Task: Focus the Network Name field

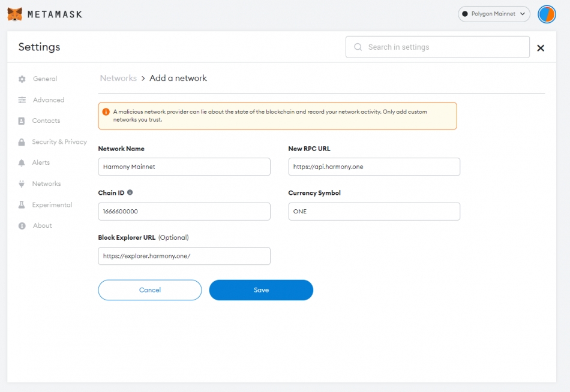Action: (x=184, y=167)
